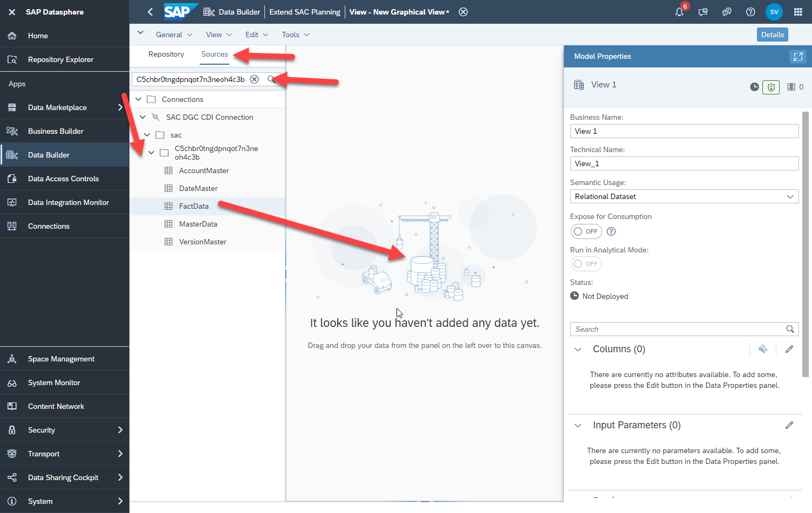
Task: Click the Expose for Consumption help link
Action: coord(610,231)
